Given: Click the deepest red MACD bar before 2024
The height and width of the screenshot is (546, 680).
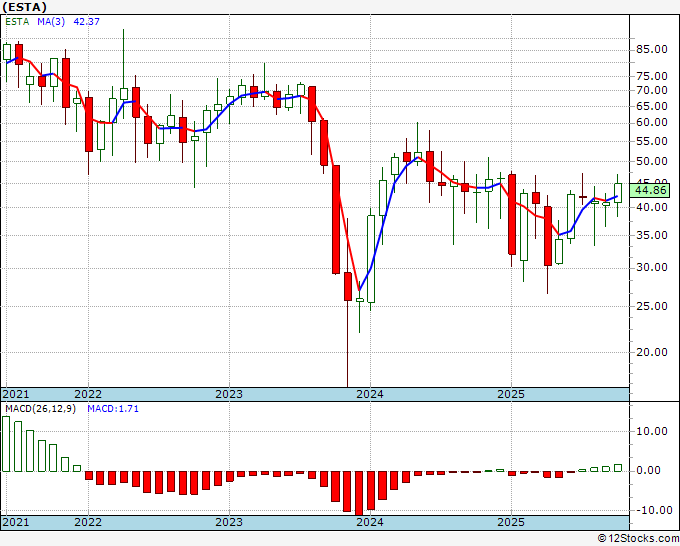Looking at the screenshot, I should tap(359, 493).
